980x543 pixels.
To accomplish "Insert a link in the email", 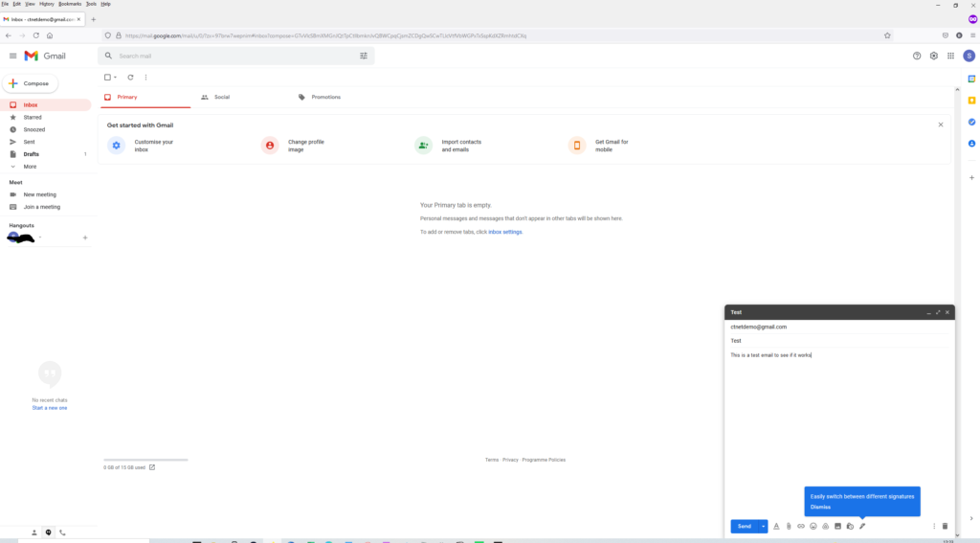I will pyautogui.click(x=801, y=526).
